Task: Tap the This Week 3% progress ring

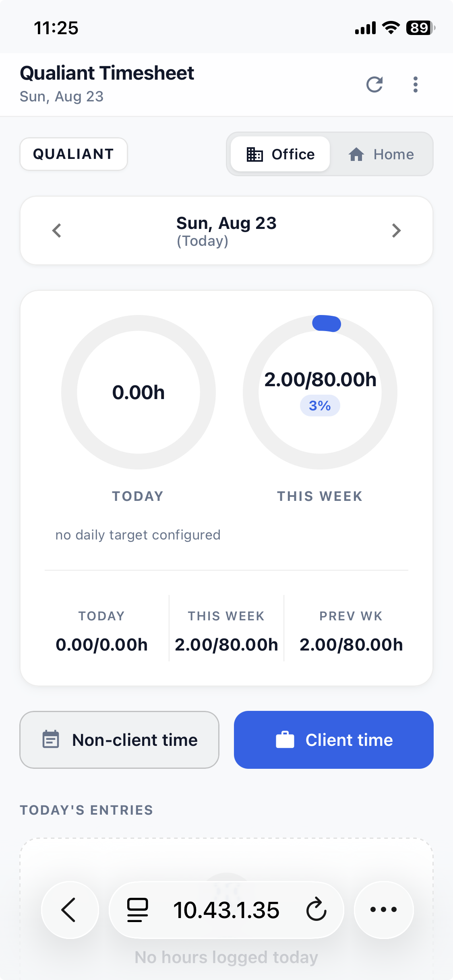Action: click(320, 392)
